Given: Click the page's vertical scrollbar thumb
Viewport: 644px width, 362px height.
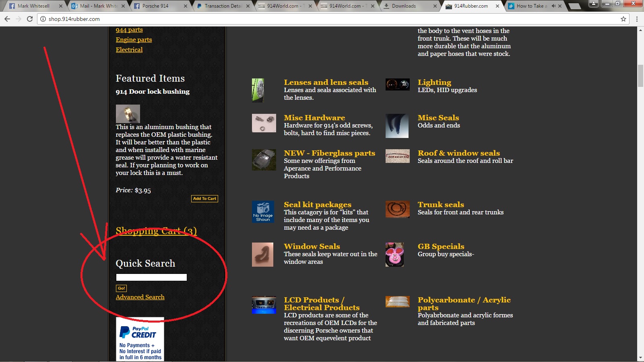Looking at the screenshot, I should (640, 76).
